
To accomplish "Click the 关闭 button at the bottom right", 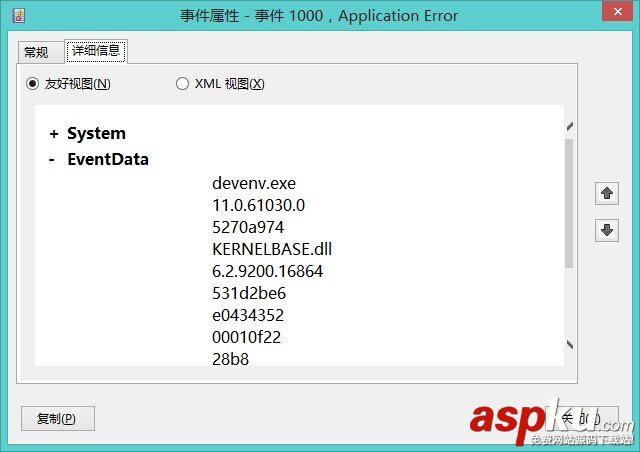I will pos(581,419).
